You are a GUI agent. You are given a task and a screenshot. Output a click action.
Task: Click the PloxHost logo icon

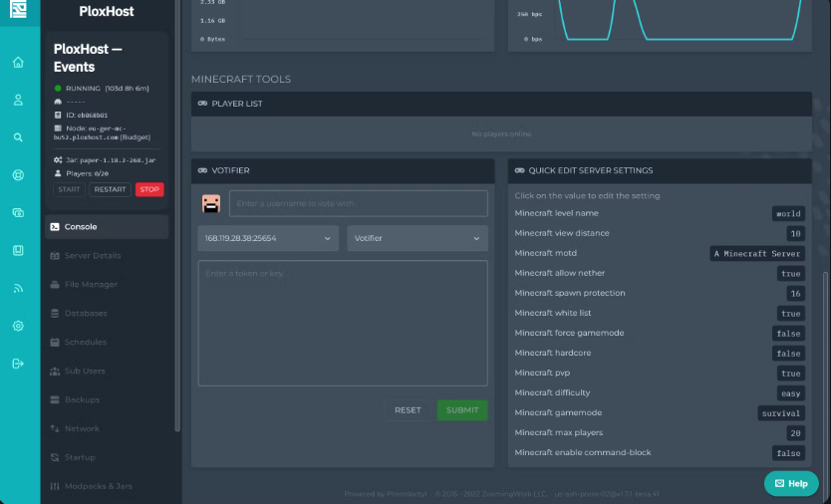(18, 9)
